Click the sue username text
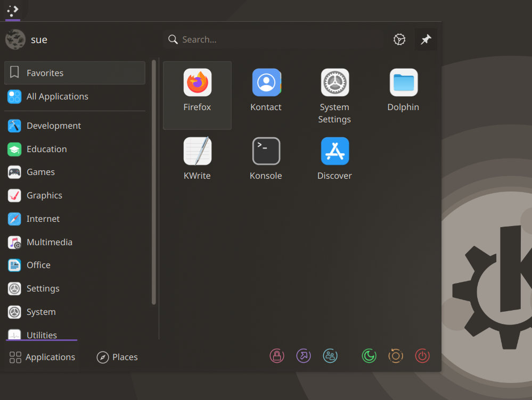Image resolution: width=532 pixels, height=400 pixels. coord(39,40)
